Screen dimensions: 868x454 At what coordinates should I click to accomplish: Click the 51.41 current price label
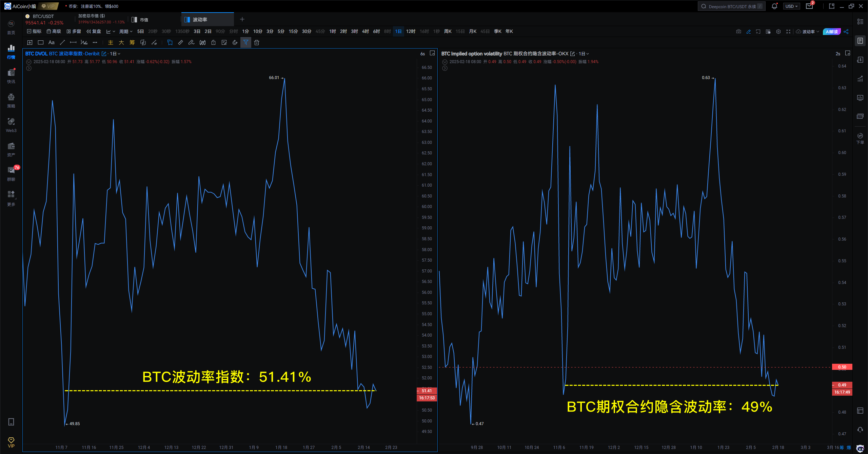point(427,391)
